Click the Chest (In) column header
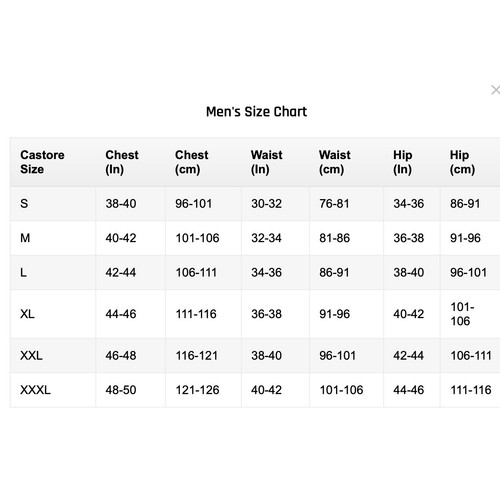This screenshot has width=500, height=500. click(x=122, y=162)
